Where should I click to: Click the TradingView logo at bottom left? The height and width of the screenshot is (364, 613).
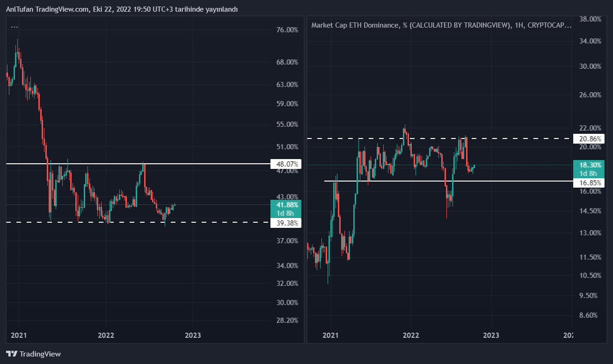click(33, 354)
